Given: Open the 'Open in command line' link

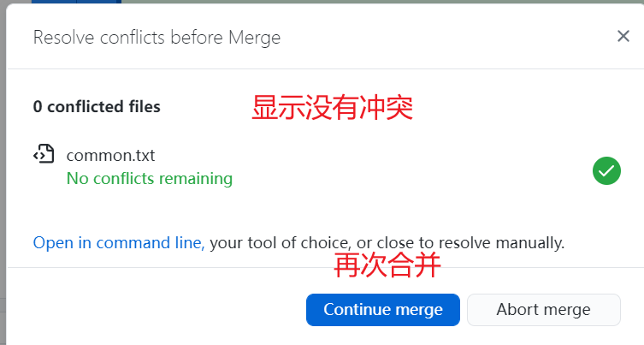Looking at the screenshot, I should coord(118,242).
